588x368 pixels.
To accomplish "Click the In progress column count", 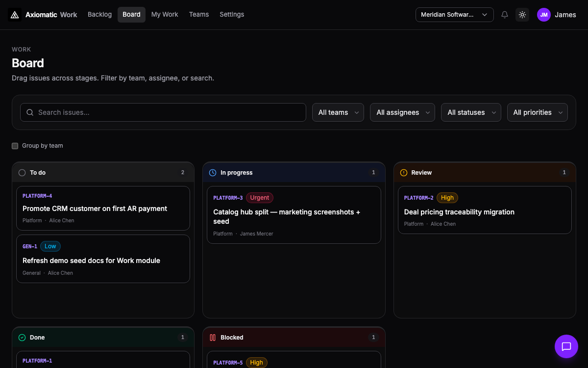I will coord(373,173).
